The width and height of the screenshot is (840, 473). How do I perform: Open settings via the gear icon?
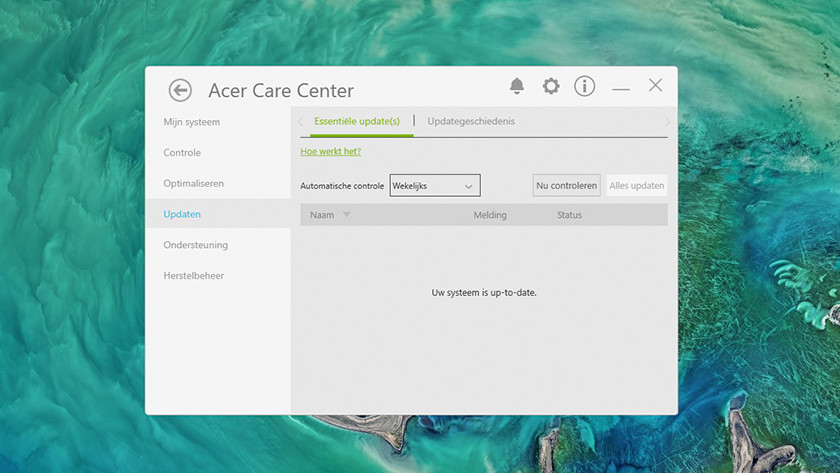551,86
